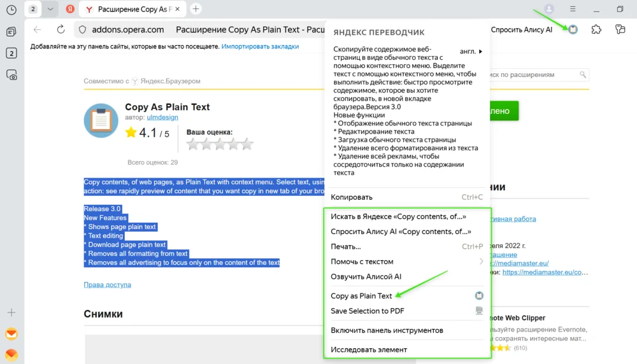
Task: Click Ask Alice AI in toolbar
Action: coord(521,30)
